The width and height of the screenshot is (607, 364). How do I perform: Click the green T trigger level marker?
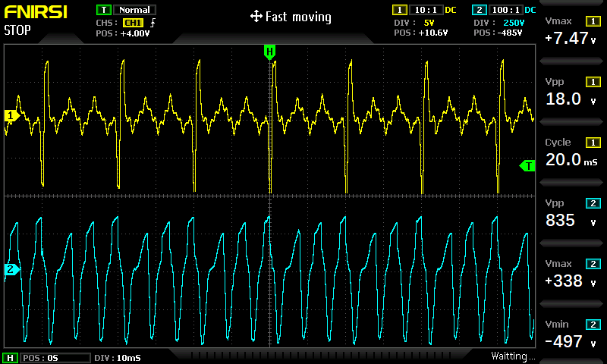527,165
